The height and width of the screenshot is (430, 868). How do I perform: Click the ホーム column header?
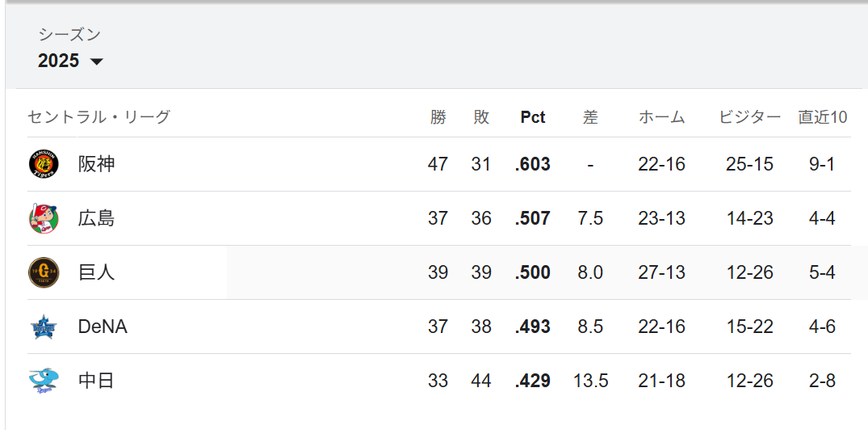click(661, 117)
